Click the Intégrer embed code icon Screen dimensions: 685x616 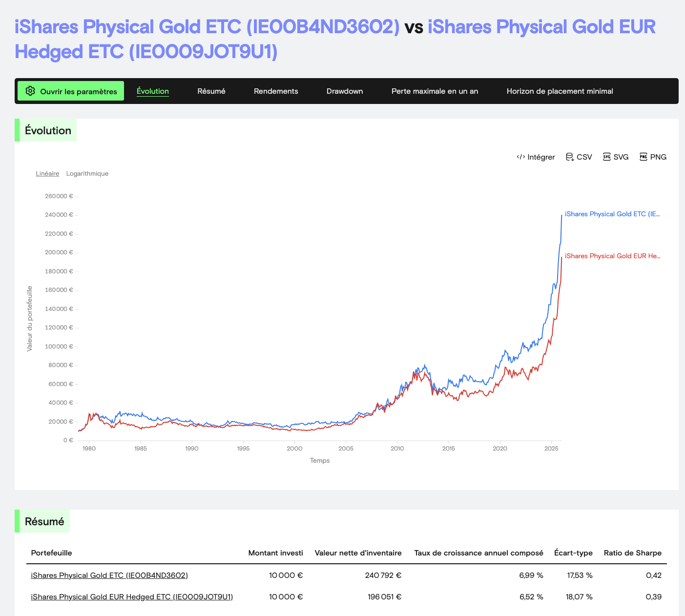coord(521,157)
